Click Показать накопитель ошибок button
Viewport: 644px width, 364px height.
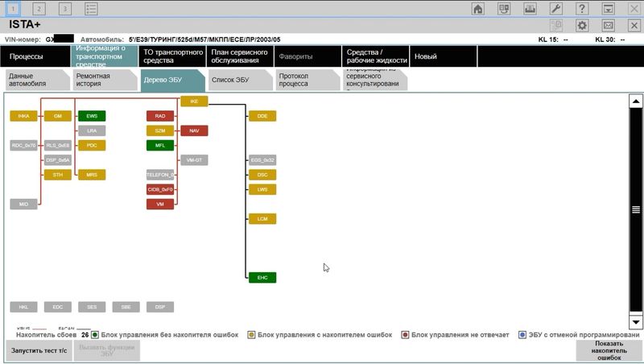coord(609,350)
